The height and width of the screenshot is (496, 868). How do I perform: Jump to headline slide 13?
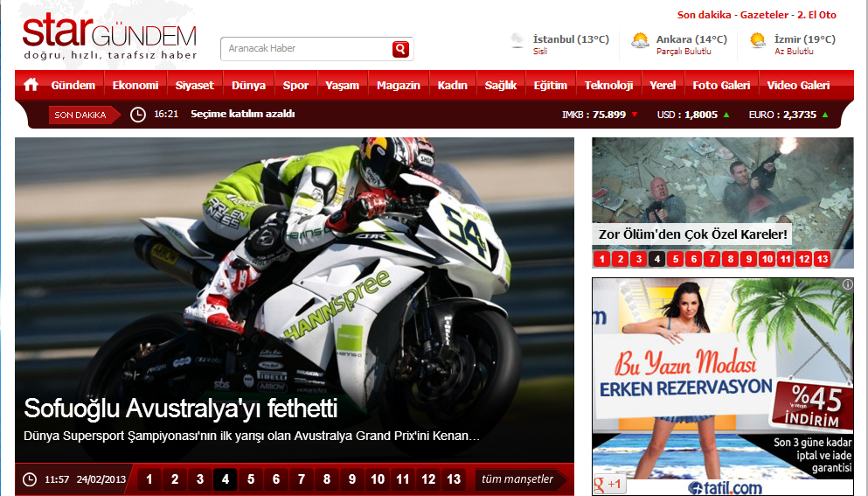[x=453, y=479]
